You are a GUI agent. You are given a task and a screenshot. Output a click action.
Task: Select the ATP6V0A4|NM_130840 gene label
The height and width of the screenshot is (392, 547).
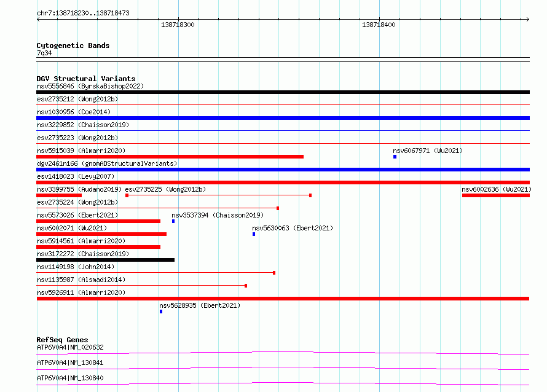click(x=70, y=378)
